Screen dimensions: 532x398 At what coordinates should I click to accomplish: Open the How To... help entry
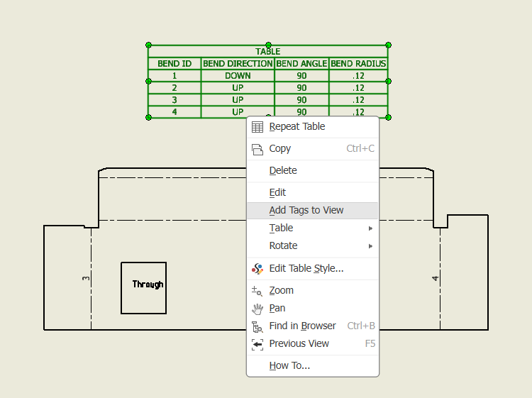point(313,366)
